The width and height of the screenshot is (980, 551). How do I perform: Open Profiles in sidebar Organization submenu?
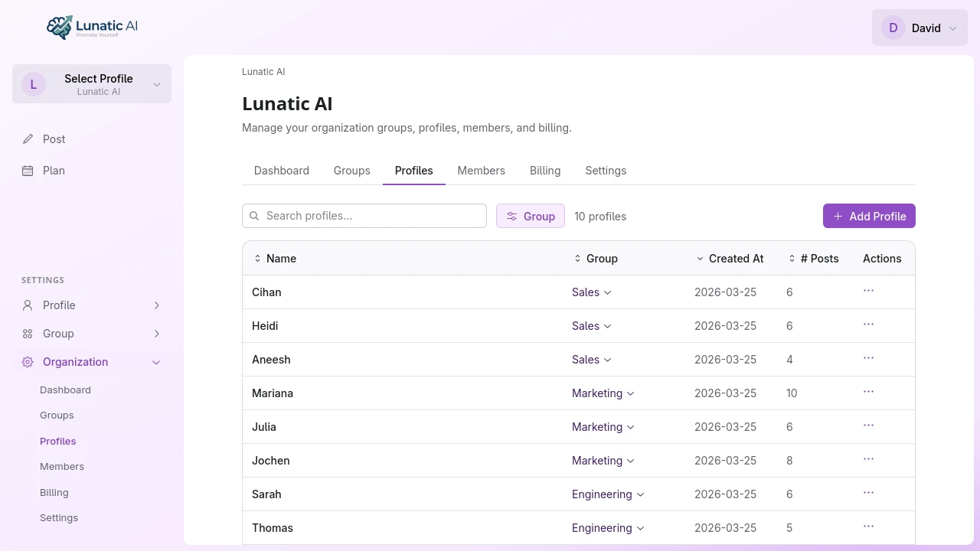click(x=58, y=442)
